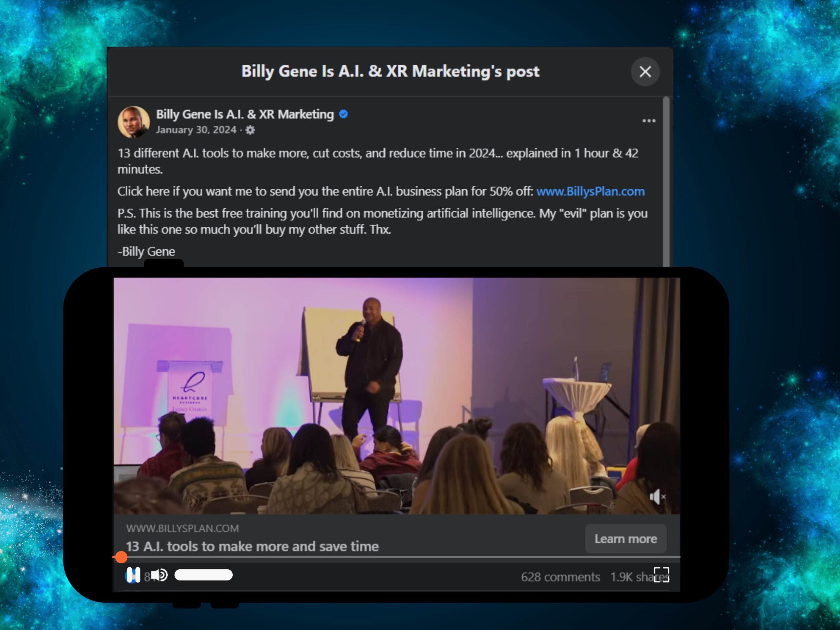Open the www.BillysPlan.com link in post text
840x630 pixels.
[591, 191]
